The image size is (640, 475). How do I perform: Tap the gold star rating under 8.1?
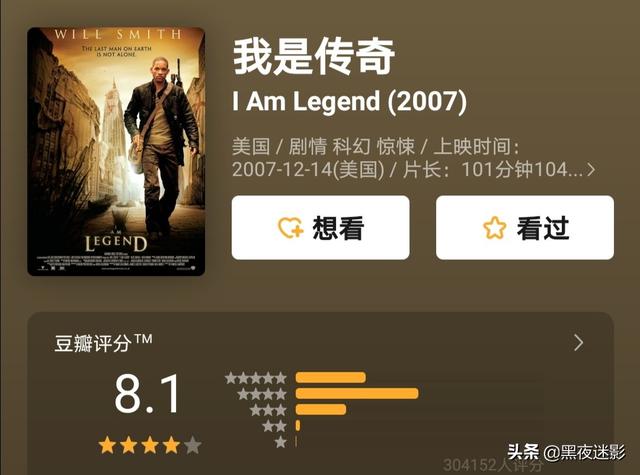pyautogui.click(x=150, y=445)
